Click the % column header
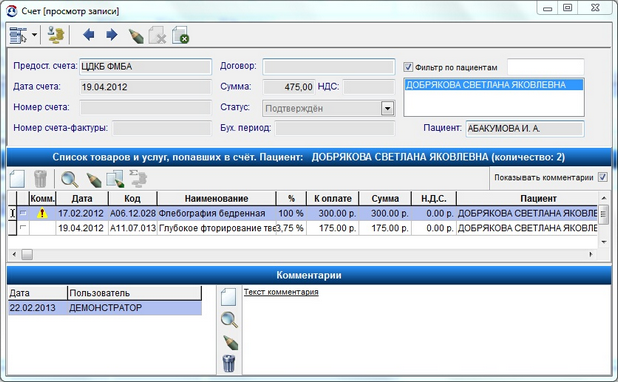The width and height of the screenshot is (618, 382). tap(291, 198)
